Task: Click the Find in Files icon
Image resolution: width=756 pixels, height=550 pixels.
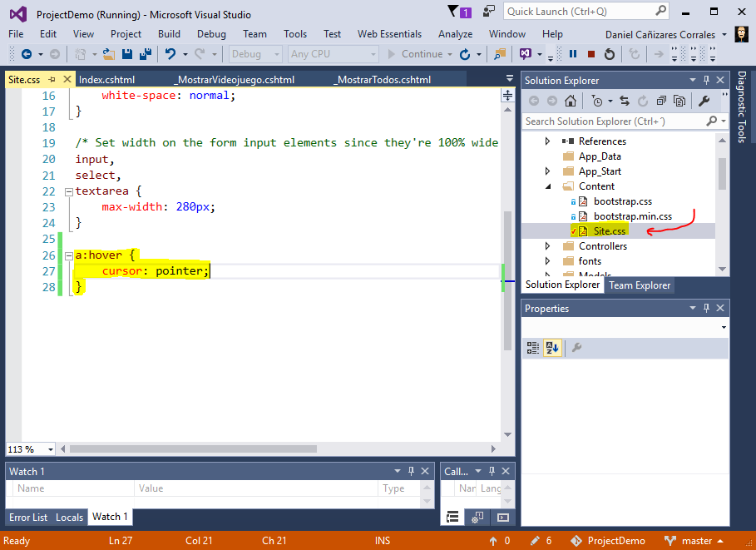Action: coord(500,54)
